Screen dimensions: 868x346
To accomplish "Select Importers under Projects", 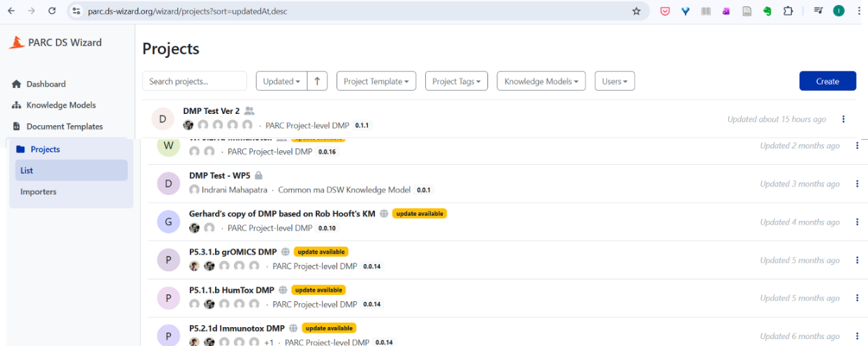I will [38, 192].
